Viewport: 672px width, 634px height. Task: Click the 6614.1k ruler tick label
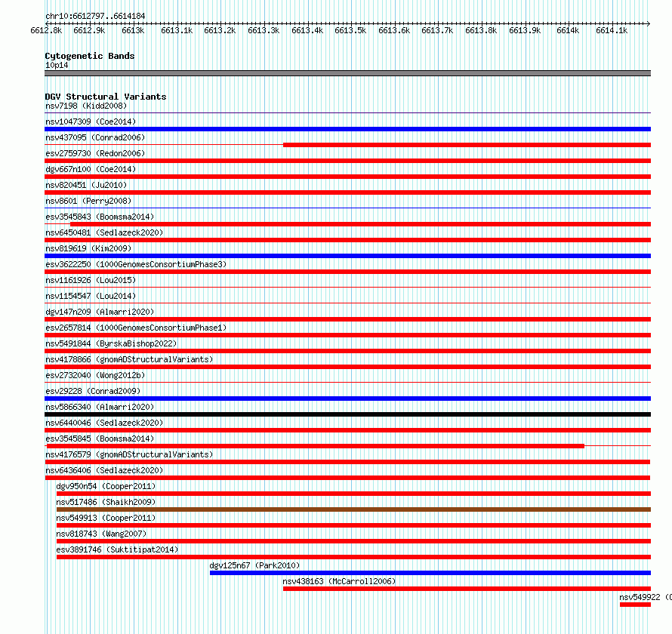pyautogui.click(x=612, y=30)
